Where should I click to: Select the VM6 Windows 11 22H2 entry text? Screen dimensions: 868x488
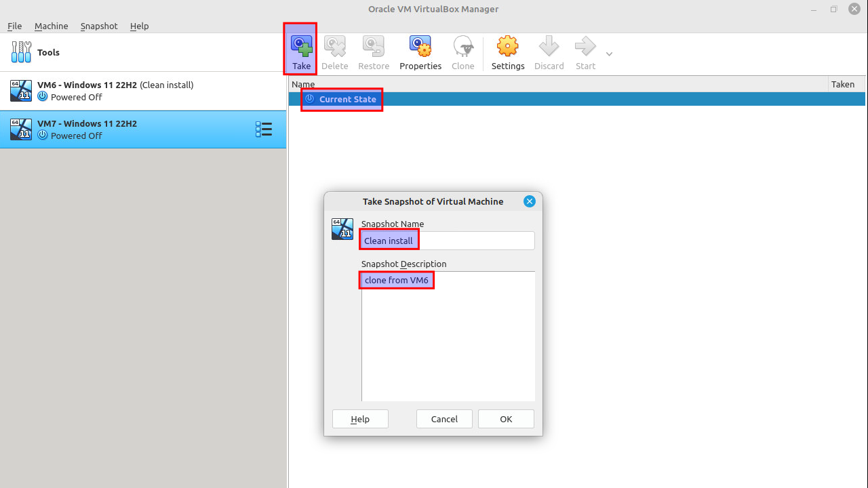click(115, 85)
